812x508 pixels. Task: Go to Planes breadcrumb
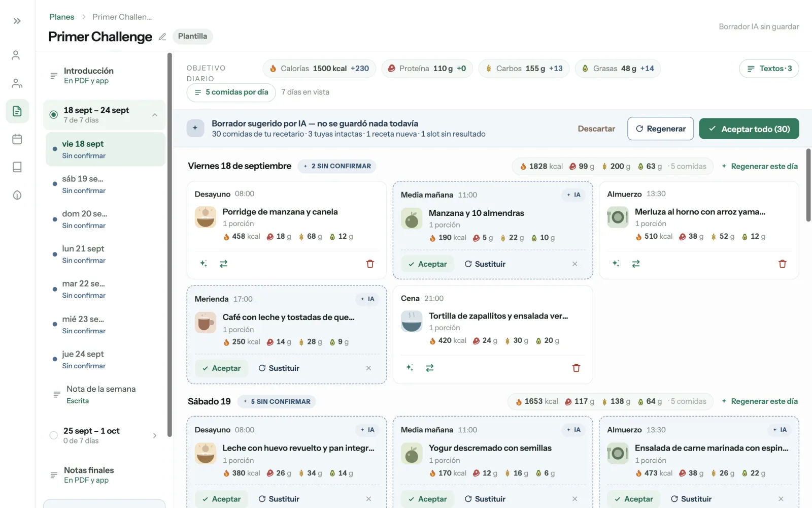61,17
